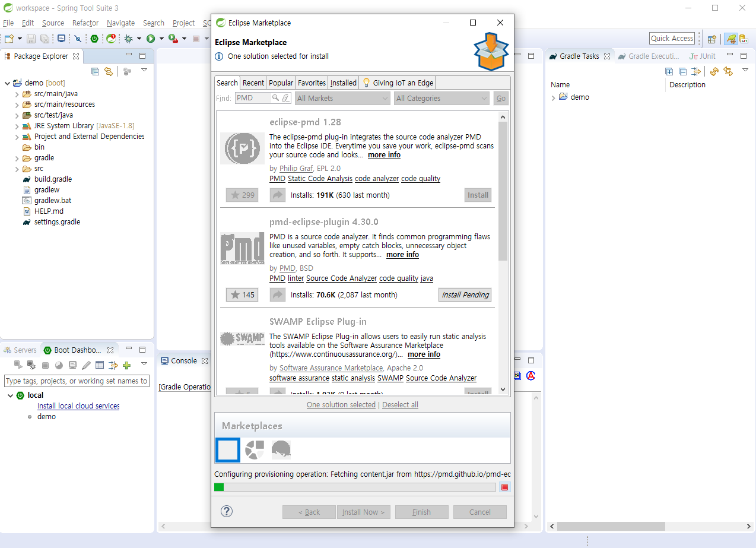The width and height of the screenshot is (756, 548).
Task: Click the Skip All Breakpoints icon
Action: pyautogui.click(x=78, y=39)
